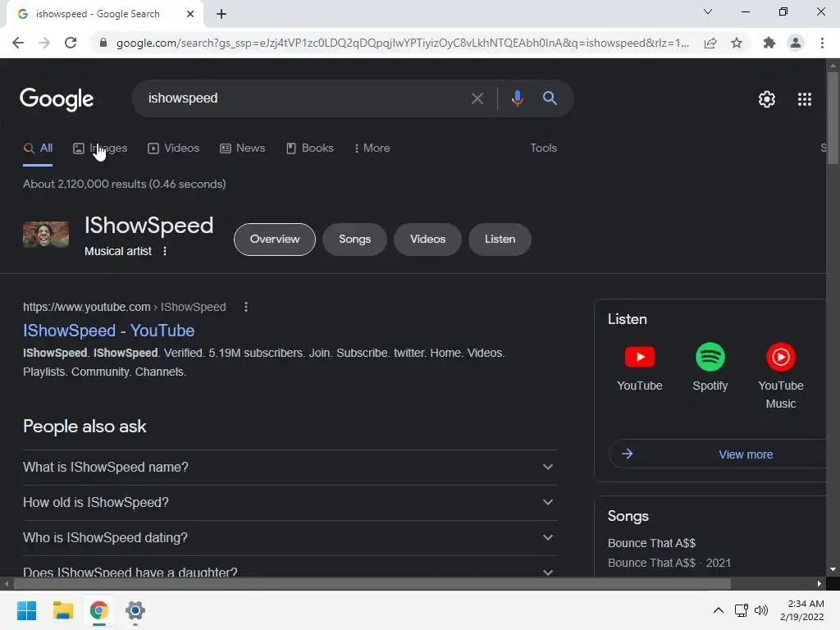Viewport: 840px width, 630px height.
Task: Listen on YouTube Music icon
Action: pyautogui.click(x=781, y=357)
